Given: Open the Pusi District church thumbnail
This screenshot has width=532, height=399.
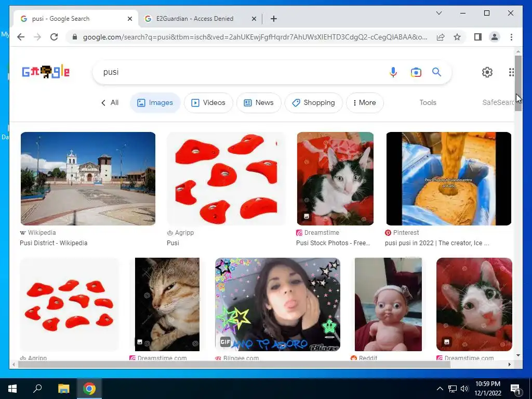Looking at the screenshot, I should click(x=88, y=179).
